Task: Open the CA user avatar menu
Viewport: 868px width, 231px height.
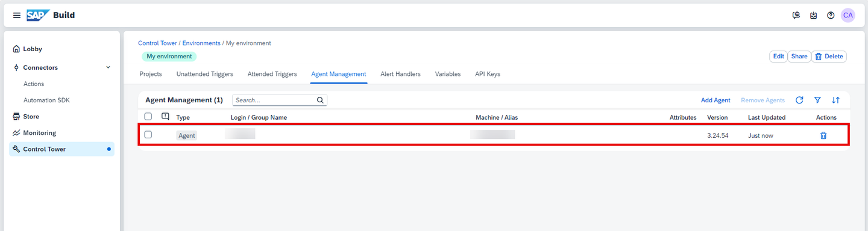Action: [848, 16]
